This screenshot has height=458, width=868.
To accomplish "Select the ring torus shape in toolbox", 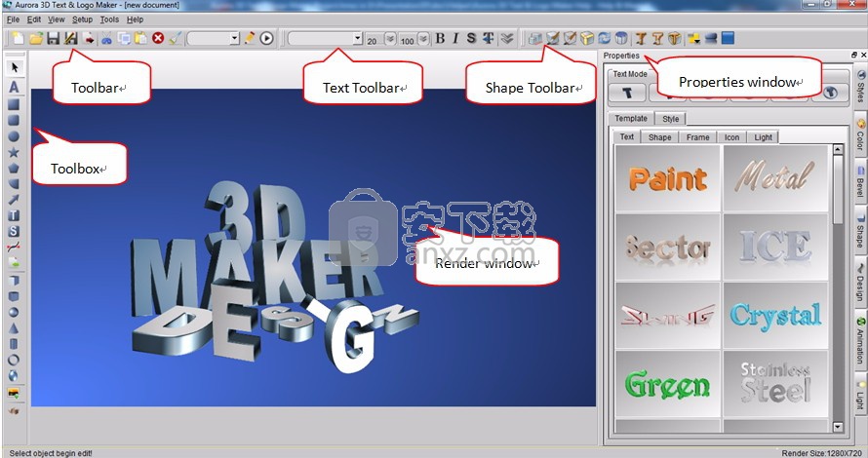I will pyautogui.click(x=14, y=360).
